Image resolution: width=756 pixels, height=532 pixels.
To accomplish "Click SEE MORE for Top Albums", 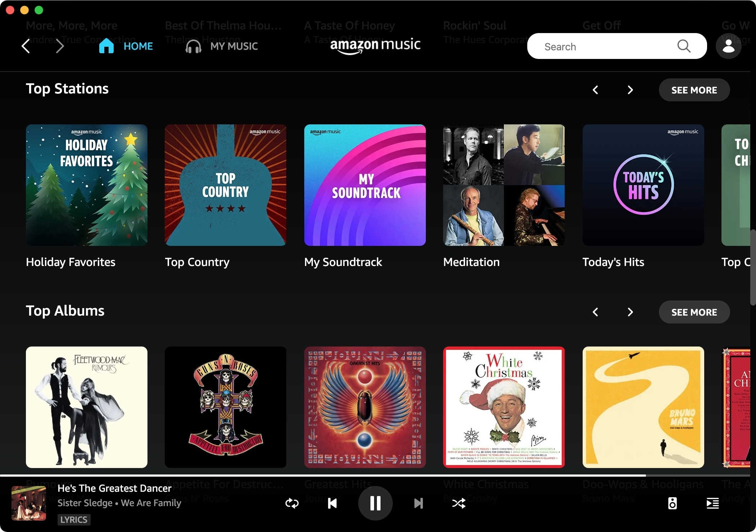I will (694, 312).
